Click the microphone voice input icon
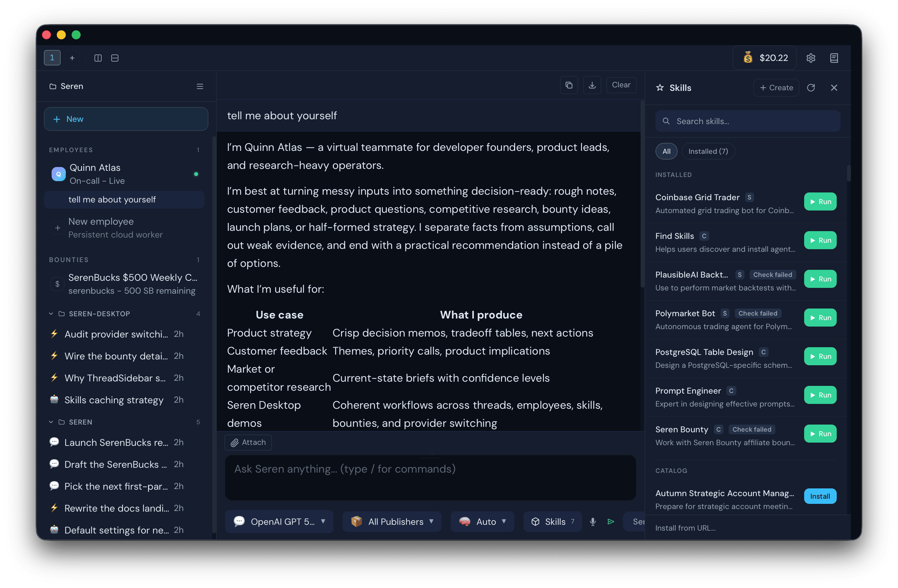 coord(593,521)
